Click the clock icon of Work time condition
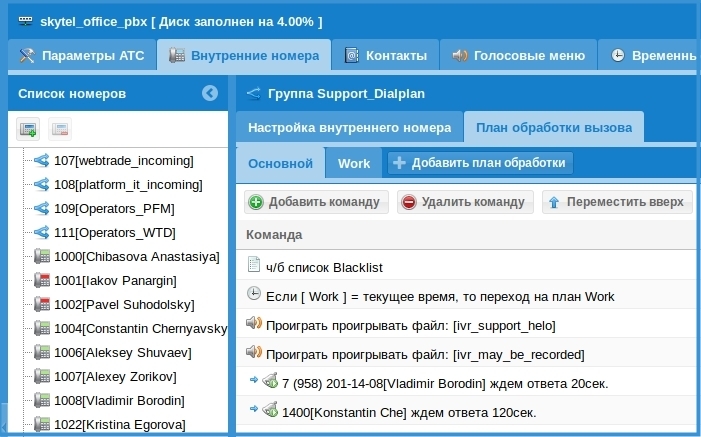Screen dimensions: 701x437 click(253, 295)
